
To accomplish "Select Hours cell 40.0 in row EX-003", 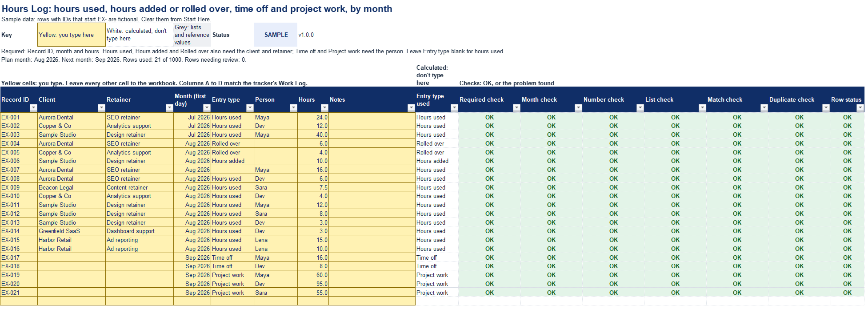I will tap(313, 135).
